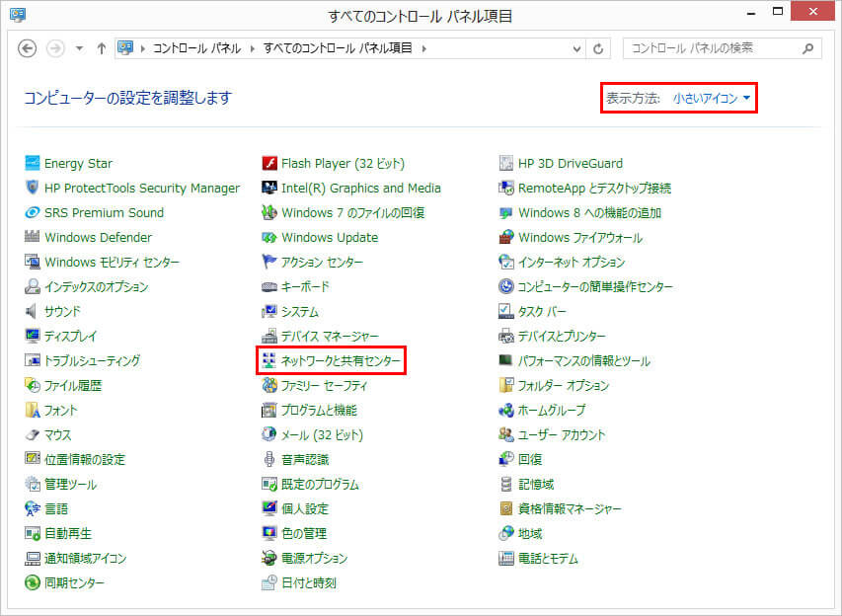Expand chevron after コントロール パネル breadcrumb
The height and width of the screenshot is (616, 842).
coord(252,48)
